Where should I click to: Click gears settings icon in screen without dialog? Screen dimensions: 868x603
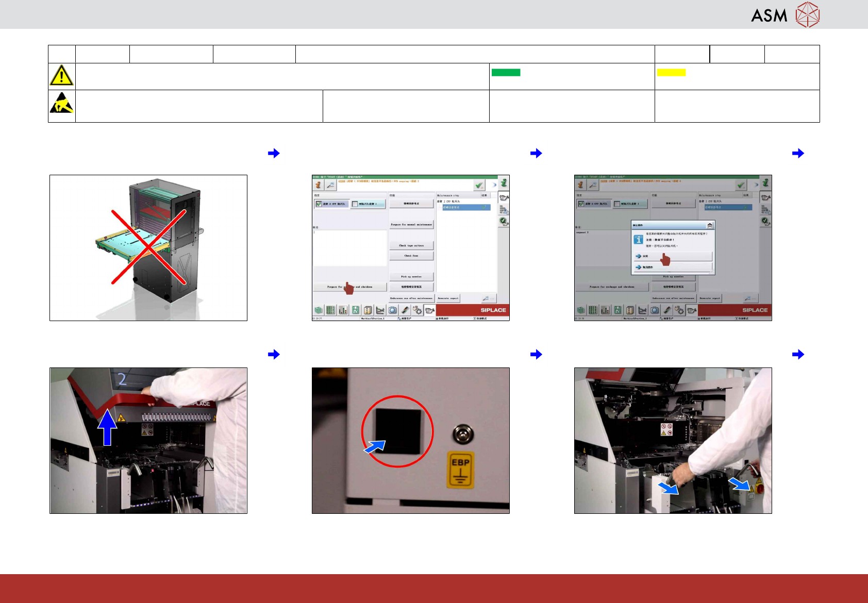tap(418, 310)
